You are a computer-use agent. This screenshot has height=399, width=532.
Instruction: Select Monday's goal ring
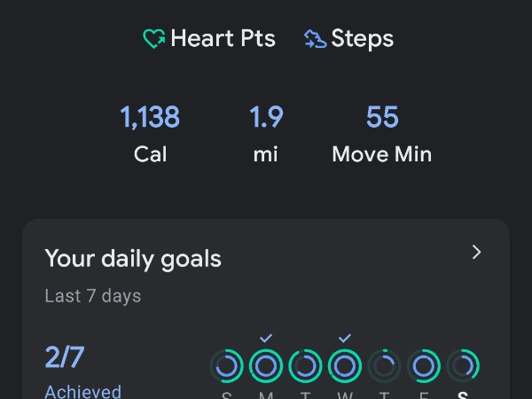coord(266,365)
